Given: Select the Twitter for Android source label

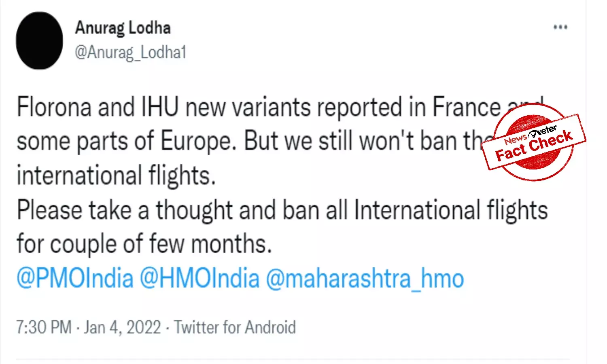Looking at the screenshot, I should point(235,327).
